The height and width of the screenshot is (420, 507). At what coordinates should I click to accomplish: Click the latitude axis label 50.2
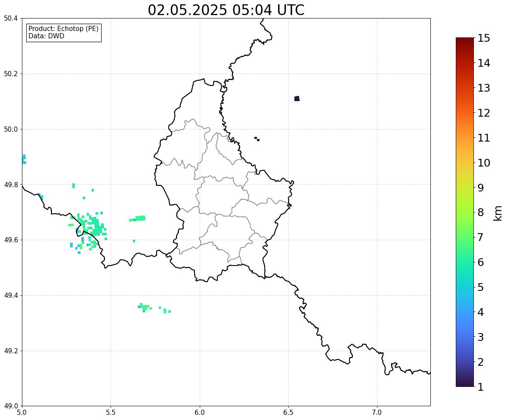point(11,74)
